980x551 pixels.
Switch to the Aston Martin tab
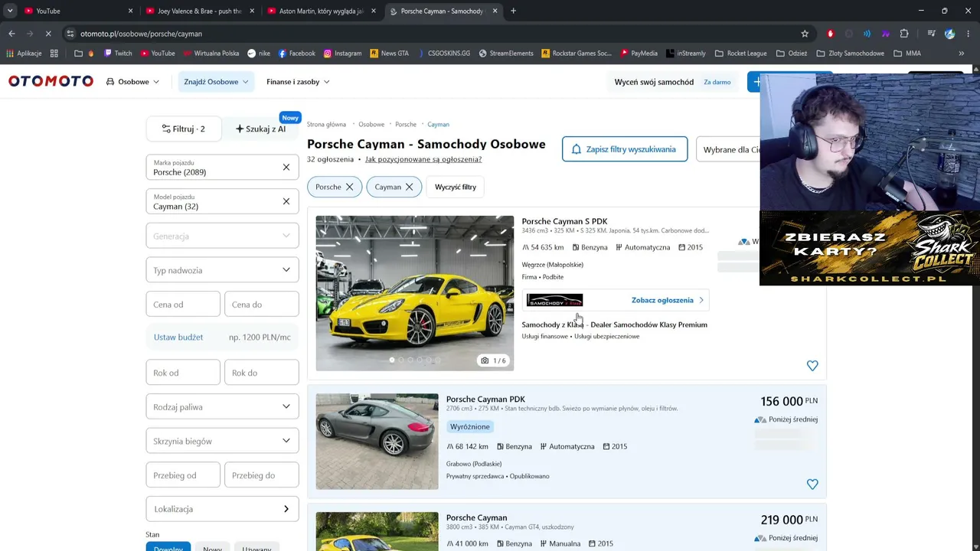(322, 11)
